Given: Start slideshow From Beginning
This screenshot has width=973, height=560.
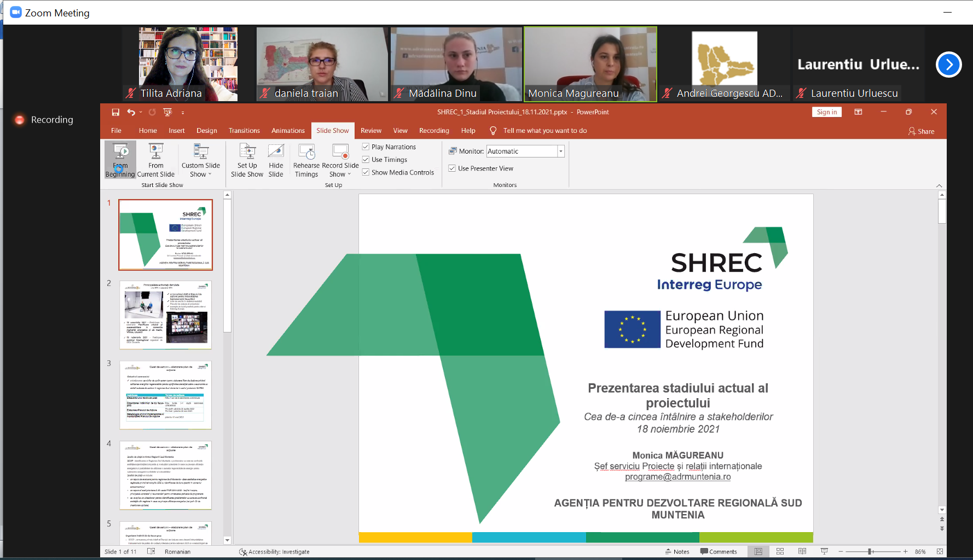Looking at the screenshot, I should [120, 160].
